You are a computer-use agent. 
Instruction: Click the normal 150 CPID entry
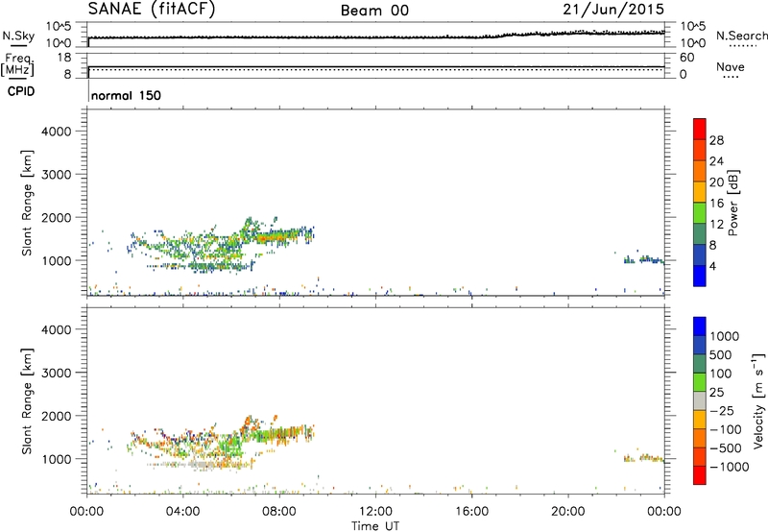126,95
